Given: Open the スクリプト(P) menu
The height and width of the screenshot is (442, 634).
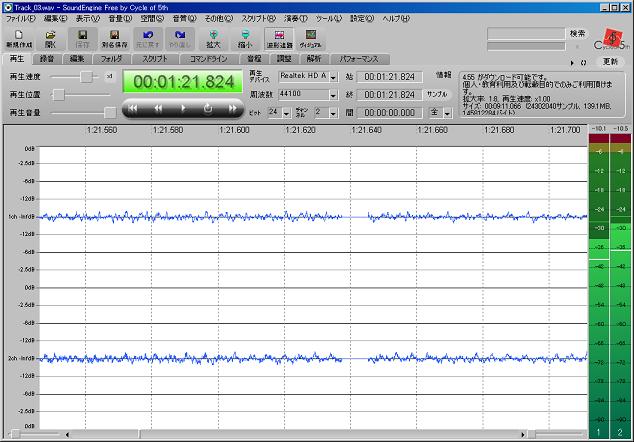Looking at the screenshot, I should 259,19.
